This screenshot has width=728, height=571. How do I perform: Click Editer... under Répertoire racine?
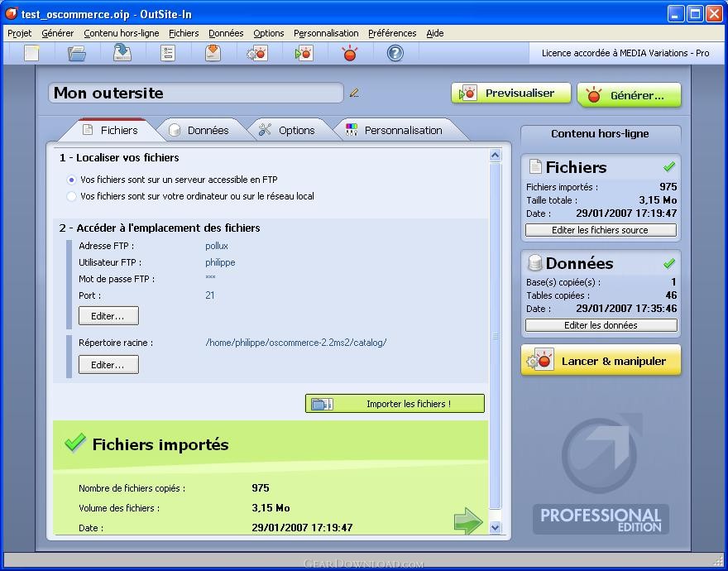(x=108, y=365)
